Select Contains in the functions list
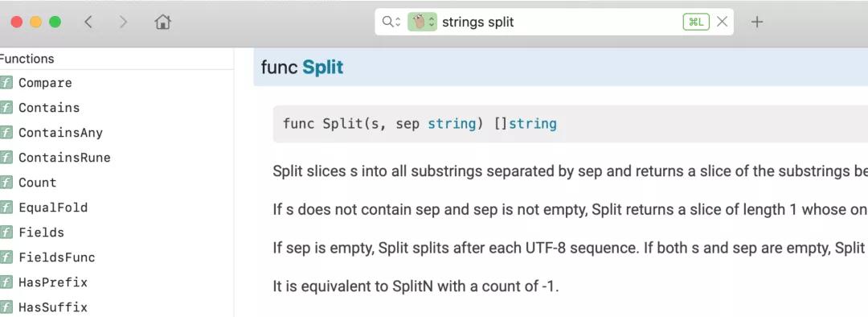 point(49,108)
